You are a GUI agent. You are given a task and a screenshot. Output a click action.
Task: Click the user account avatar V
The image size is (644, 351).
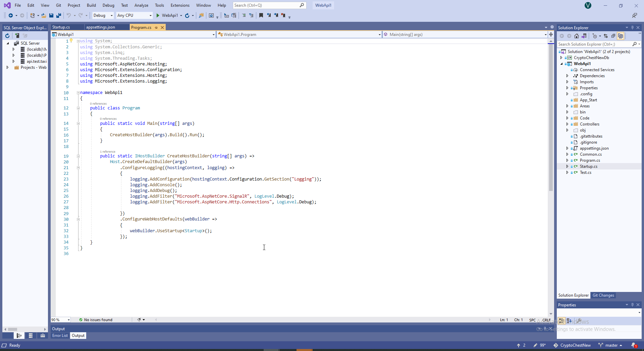pyautogui.click(x=588, y=5)
